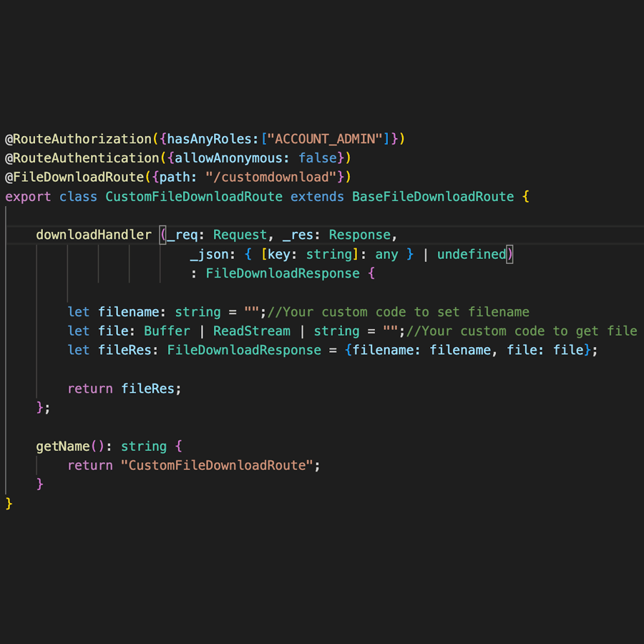Click the export keyword
Image resolution: width=644 pixels, height=644 pixels.
click(28, 196)
